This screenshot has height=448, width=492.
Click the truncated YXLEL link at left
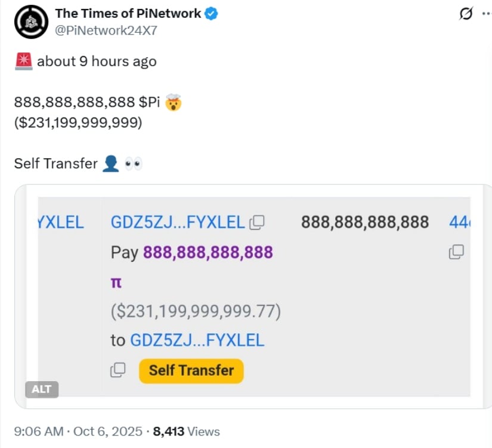[61, 223]
